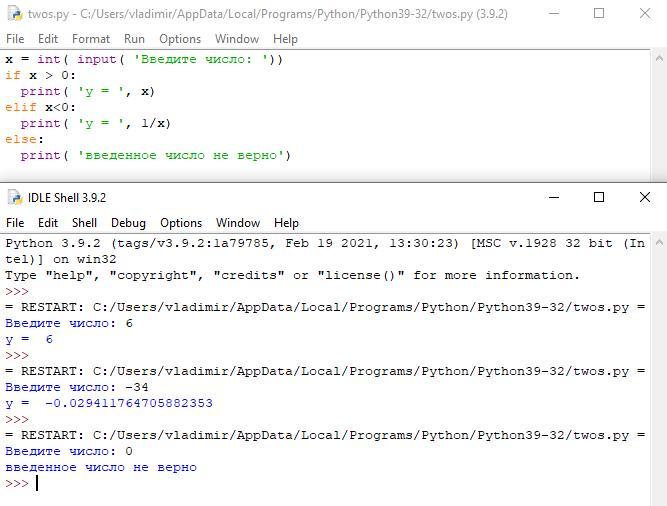Open Options menu in twos.py editor
The height and width of the screenshot is (506, 667).
[x=180, y=39]
